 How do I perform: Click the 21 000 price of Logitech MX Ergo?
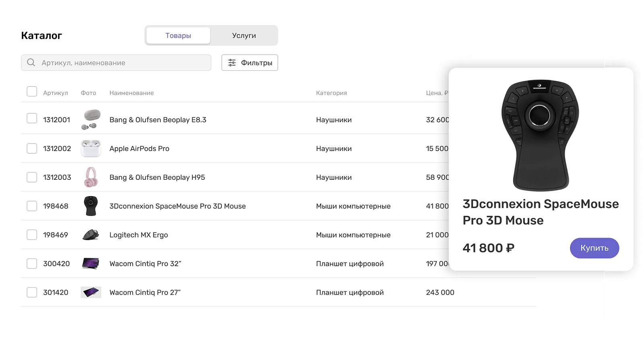437,235
